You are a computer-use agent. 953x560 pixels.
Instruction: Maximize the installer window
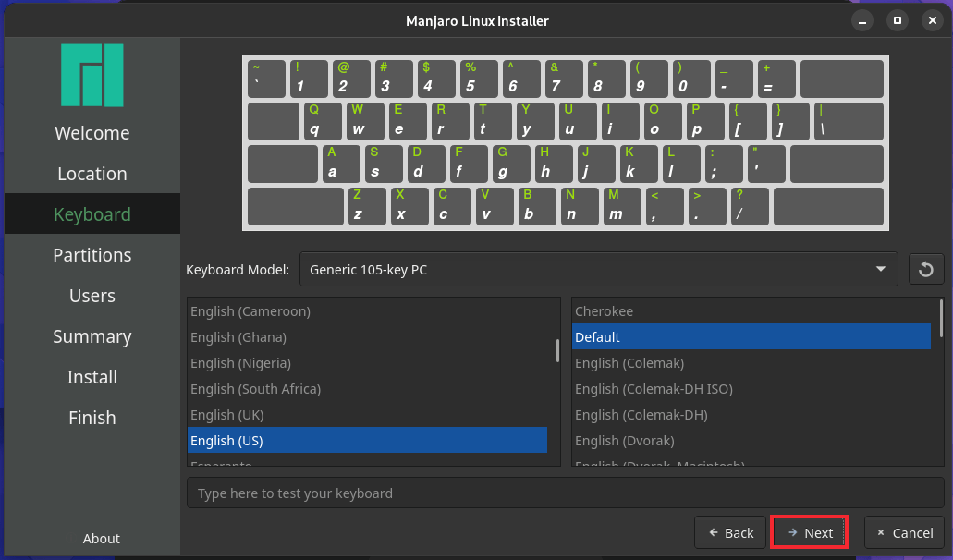pos(897,19)
